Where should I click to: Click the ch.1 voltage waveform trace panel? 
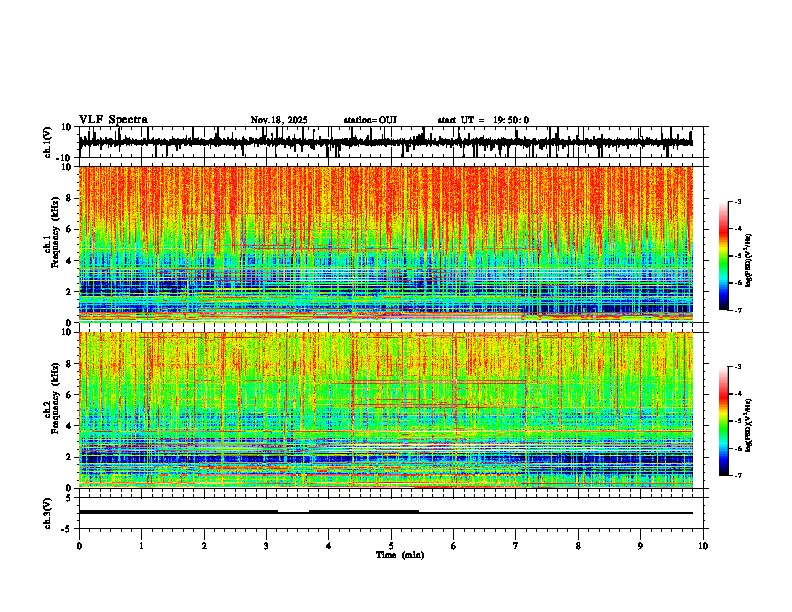coord(391,142)
